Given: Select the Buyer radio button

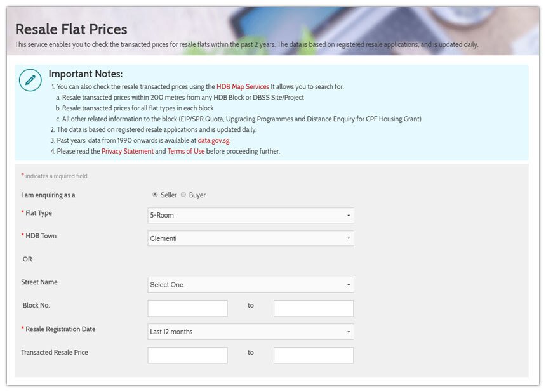Looking at the screenshot, I should point(183,195).
